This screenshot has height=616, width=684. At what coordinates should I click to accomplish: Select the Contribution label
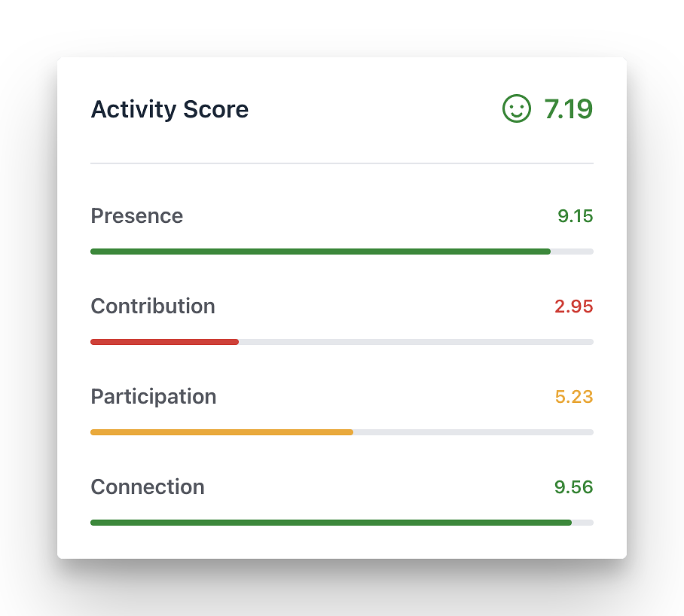pos(152,306)
